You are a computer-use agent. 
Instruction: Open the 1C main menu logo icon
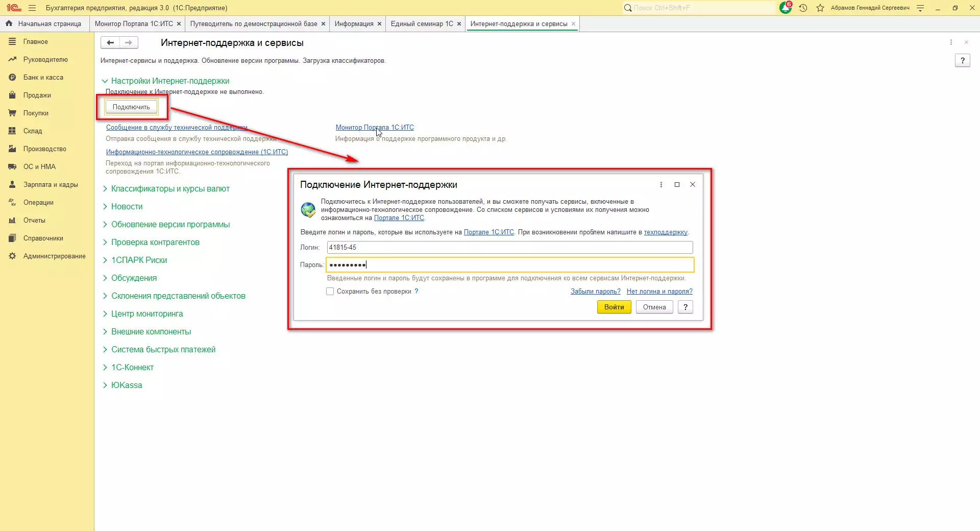14,8
